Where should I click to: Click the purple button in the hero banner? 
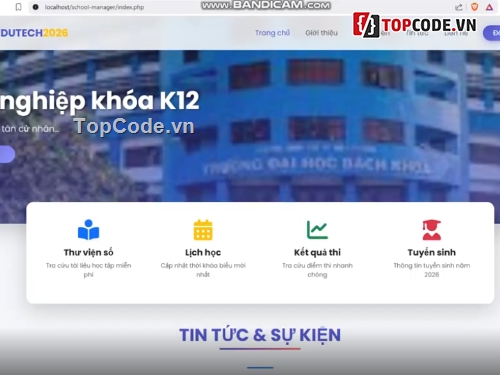[x=7, y=154]
